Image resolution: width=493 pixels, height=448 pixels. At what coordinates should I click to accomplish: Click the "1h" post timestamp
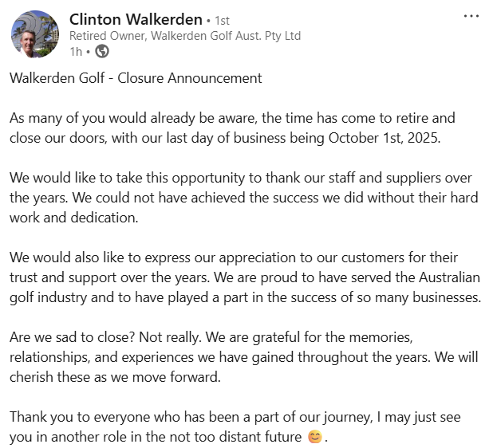[x=75, y=52]
